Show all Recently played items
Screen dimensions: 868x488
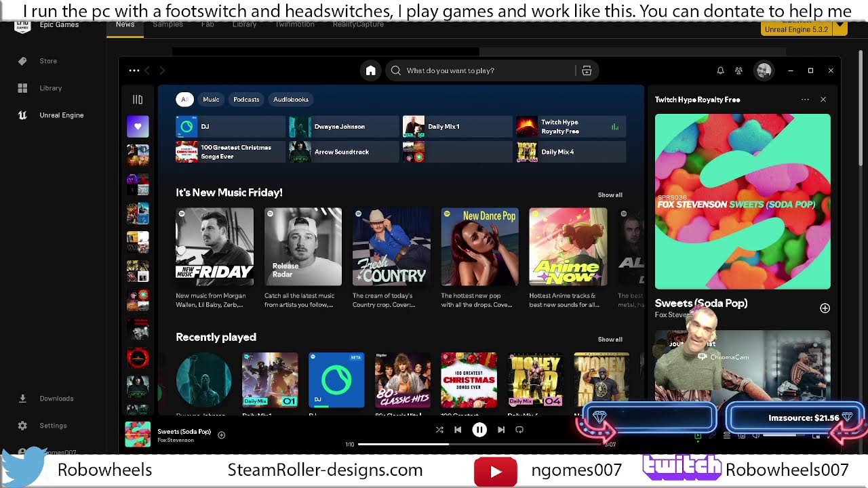coord(610,340)
